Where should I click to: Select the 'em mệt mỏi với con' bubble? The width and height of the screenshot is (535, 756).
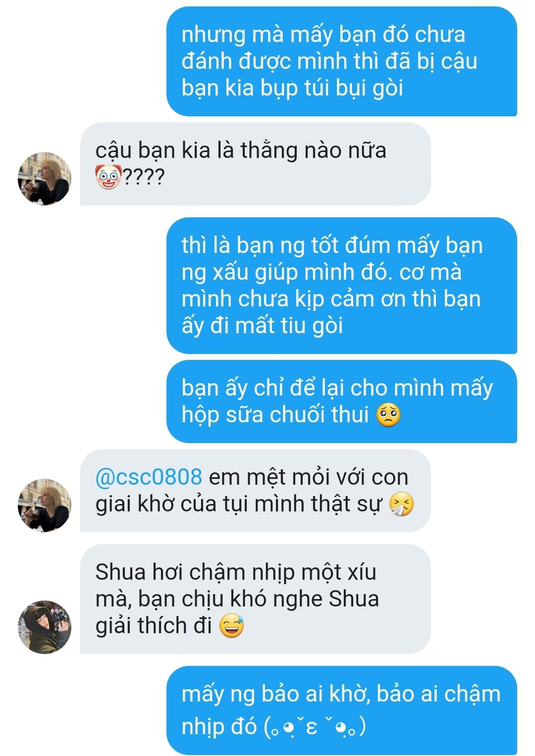pyautogui.click(x=255, y=491)
